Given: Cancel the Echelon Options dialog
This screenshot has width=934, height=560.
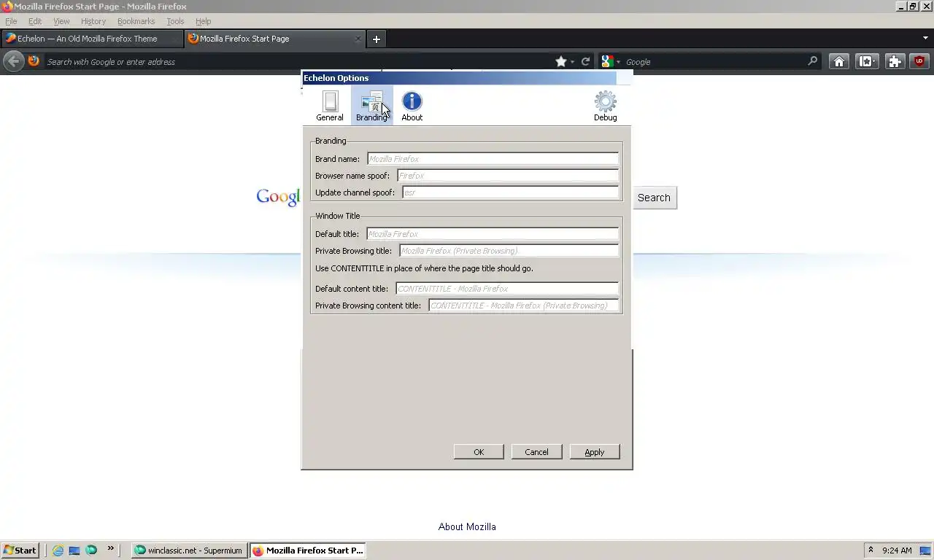Looking at the screenshot, I should pyautogui.click(x=536, y=452).
